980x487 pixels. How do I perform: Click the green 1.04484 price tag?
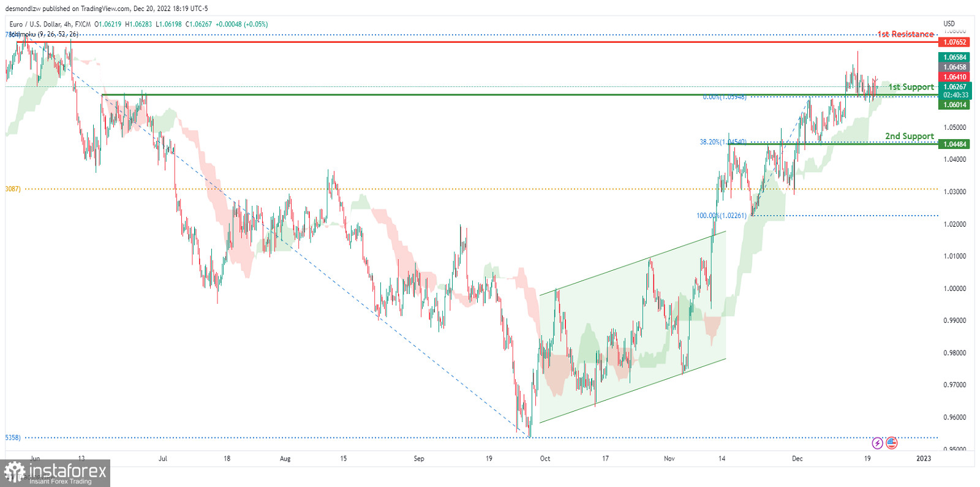(954, 145)
